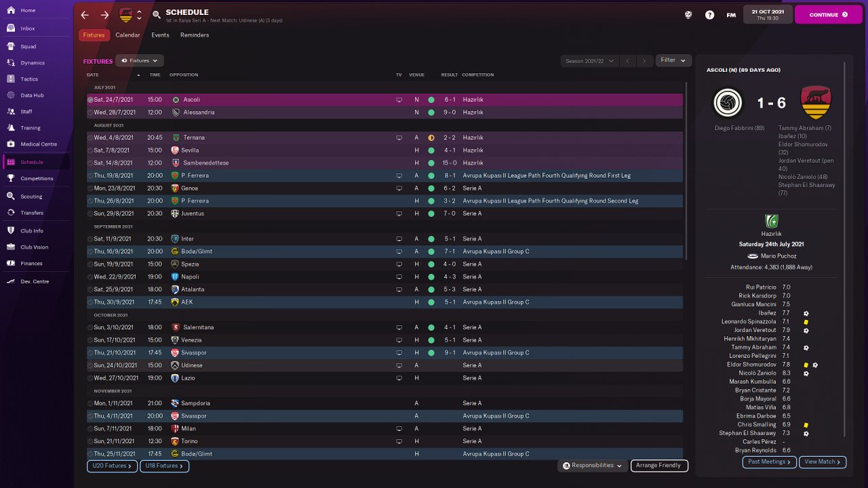Tick the selection circle on the Sevilla row
The height and width of the screenshot is (488, 868).
click(x=90, y=150)
